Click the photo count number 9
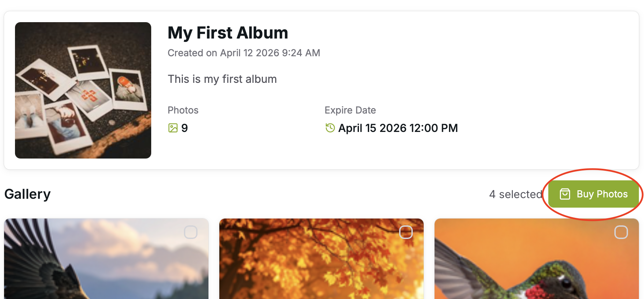644x299 pixels. click(x=185, y=128)
